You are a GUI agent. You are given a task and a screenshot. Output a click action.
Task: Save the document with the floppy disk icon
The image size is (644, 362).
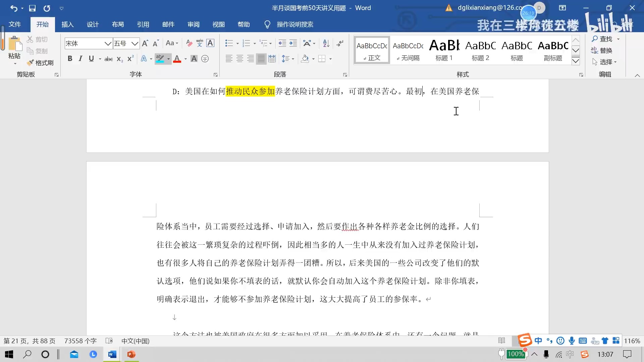point(32,8)
